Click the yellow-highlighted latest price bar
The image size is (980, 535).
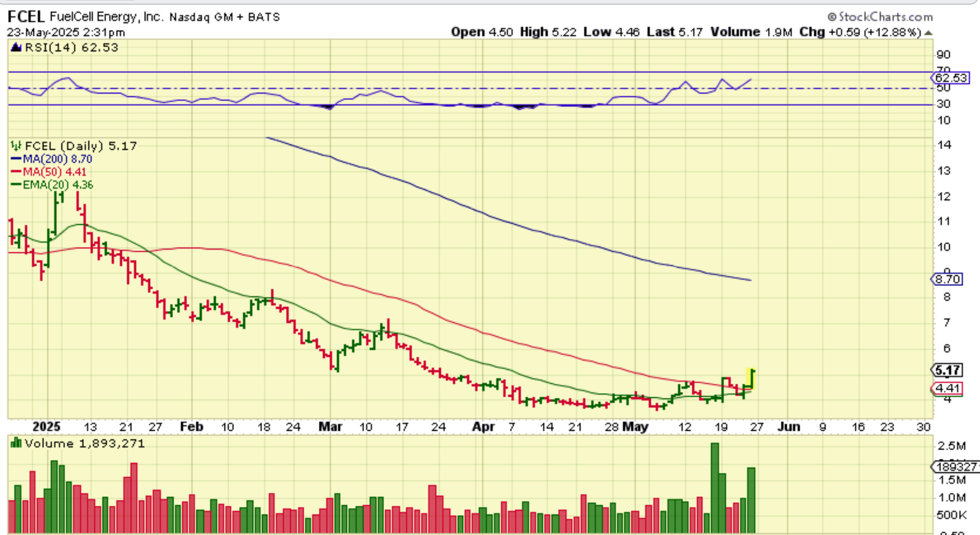pyautogui.click(x=751, y=379)
